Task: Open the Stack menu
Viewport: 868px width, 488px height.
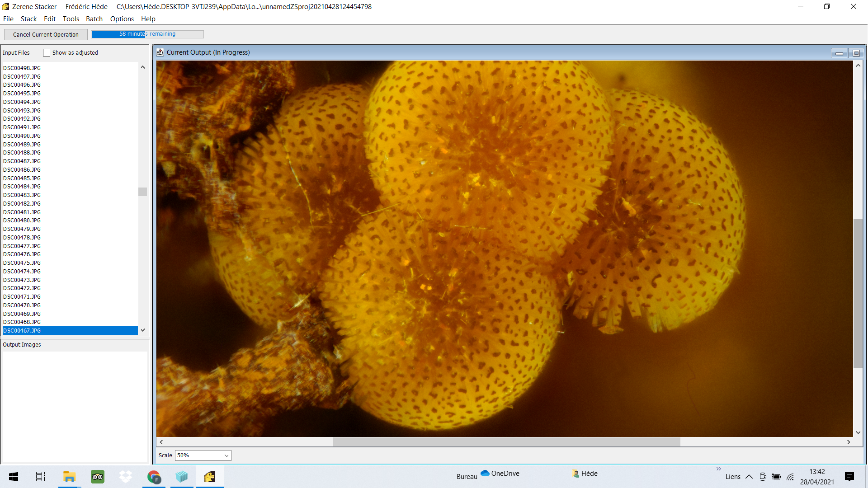Action: click(28, 19)
